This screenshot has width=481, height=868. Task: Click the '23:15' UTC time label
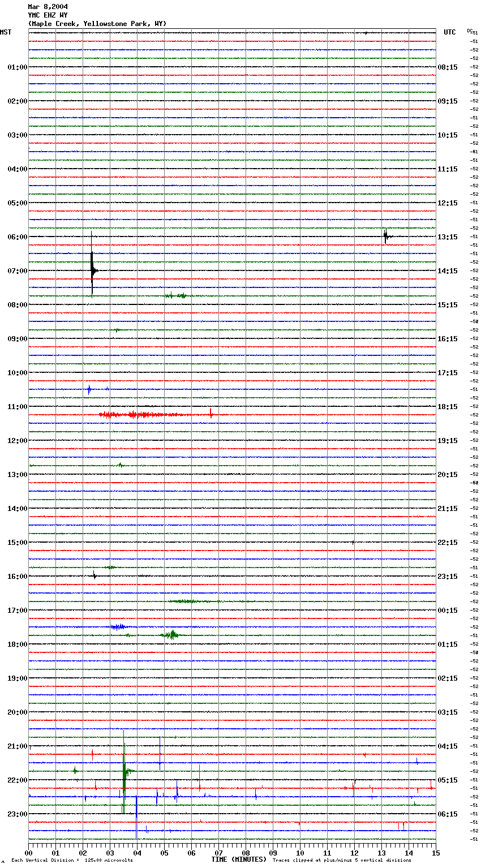(448, 577)
